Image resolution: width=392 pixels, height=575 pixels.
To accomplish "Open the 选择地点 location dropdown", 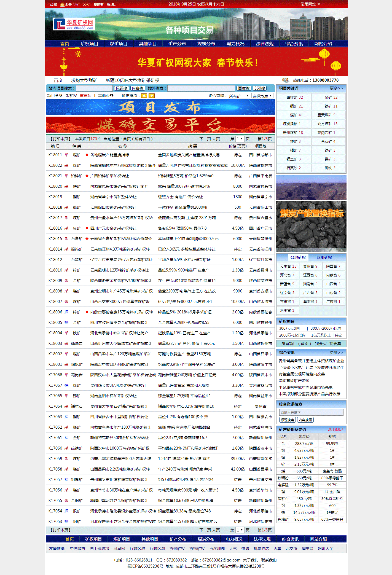I will [262, 96].
